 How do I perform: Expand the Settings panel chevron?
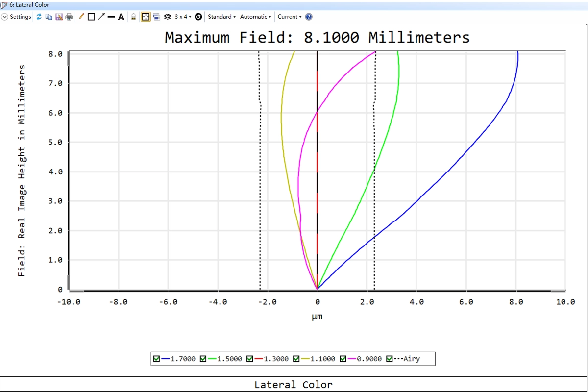[x=5, y=17]
